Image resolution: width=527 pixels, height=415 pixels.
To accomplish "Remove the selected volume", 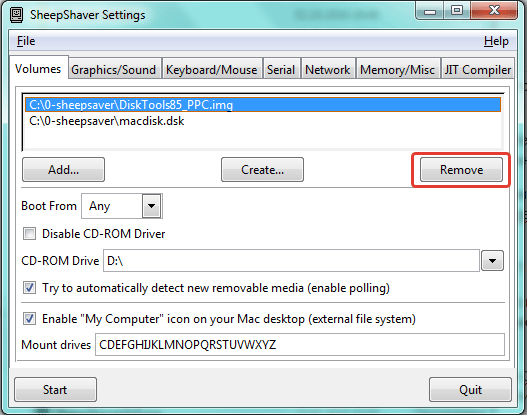I will tap(461, 170).
